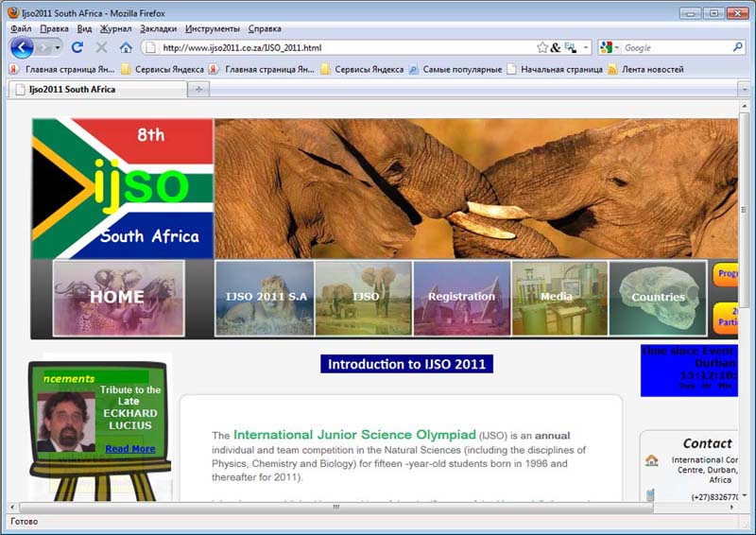Open the Журнал menu
The width and height of the screenshot is (756, 535).
point(115,29)
